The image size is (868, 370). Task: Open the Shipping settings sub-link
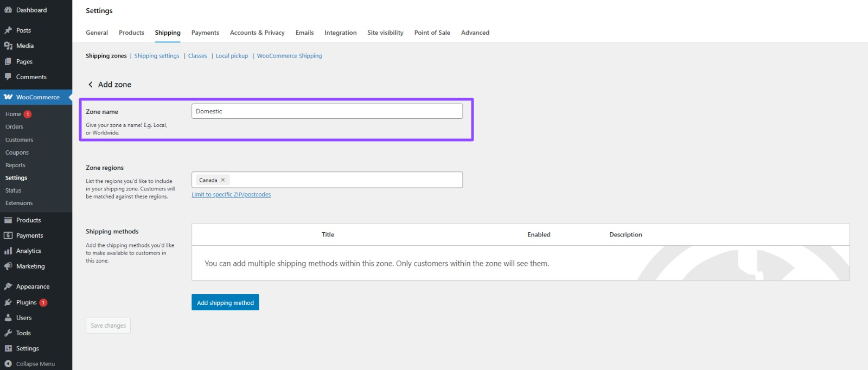(x=157, y=56)
